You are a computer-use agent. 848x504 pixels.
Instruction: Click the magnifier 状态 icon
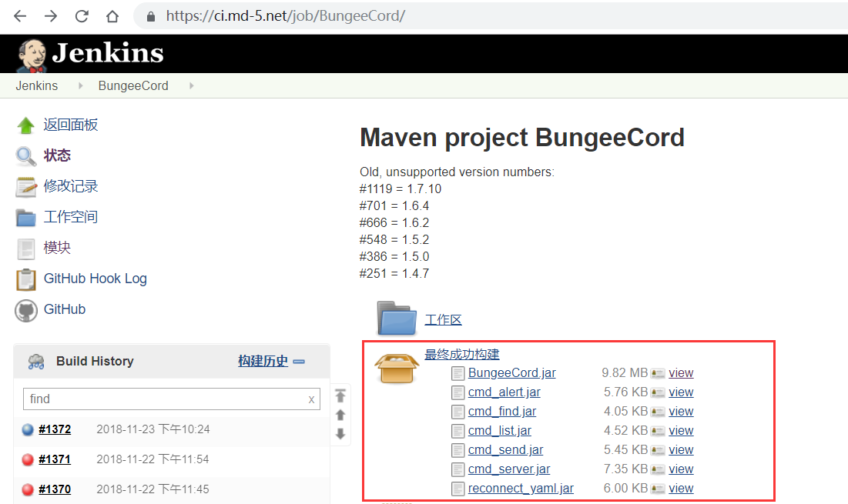25,156
